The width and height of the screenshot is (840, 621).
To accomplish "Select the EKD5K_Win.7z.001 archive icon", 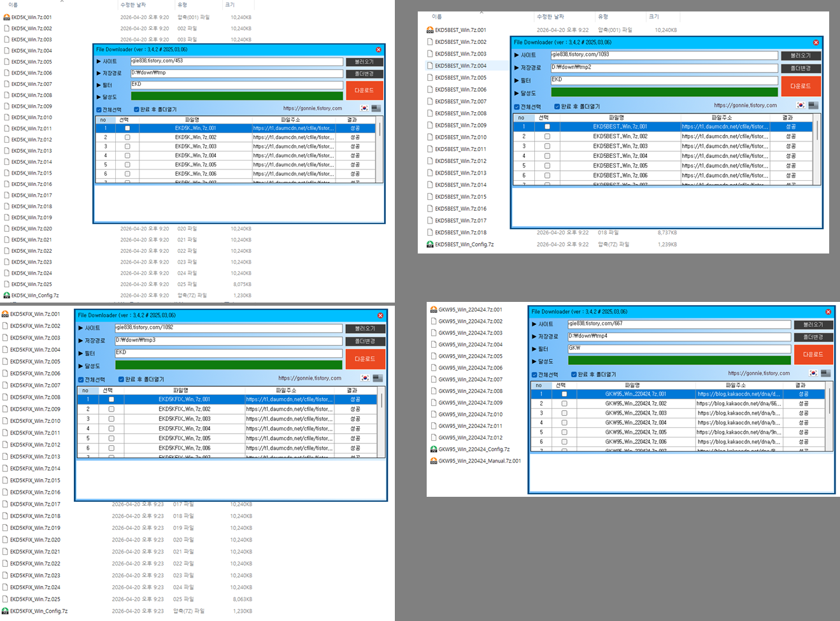I will point(6,17).
